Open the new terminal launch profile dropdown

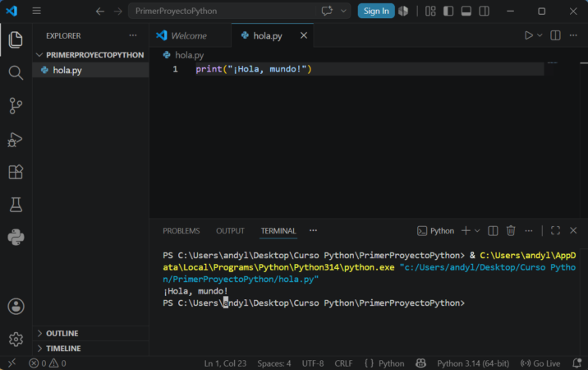click(x=477, y=231)
